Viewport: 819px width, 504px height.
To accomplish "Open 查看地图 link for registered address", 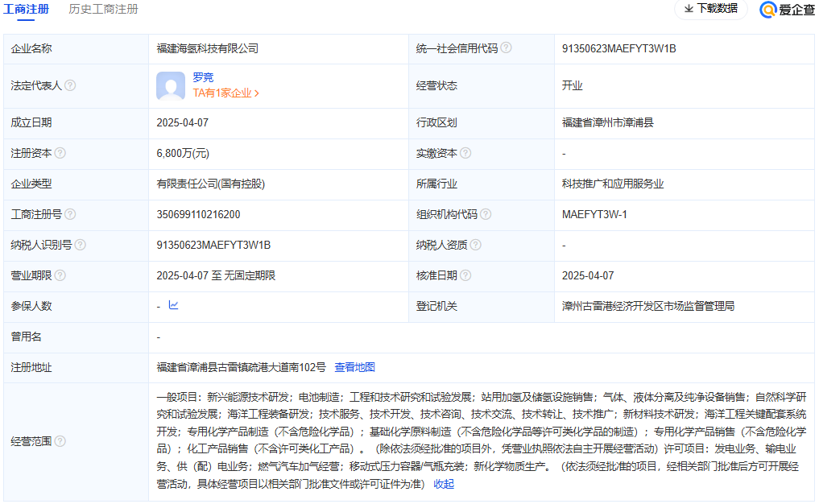I will (354, 367).
